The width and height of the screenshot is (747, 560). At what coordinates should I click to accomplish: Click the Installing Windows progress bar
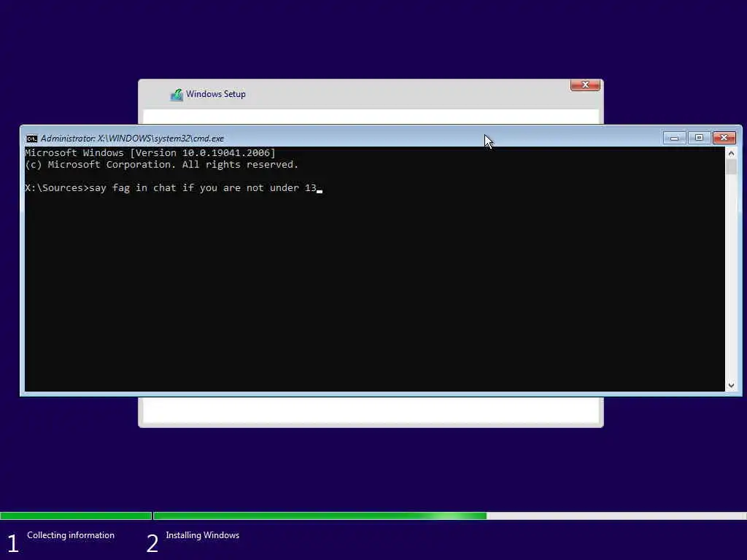click(449, 516)
